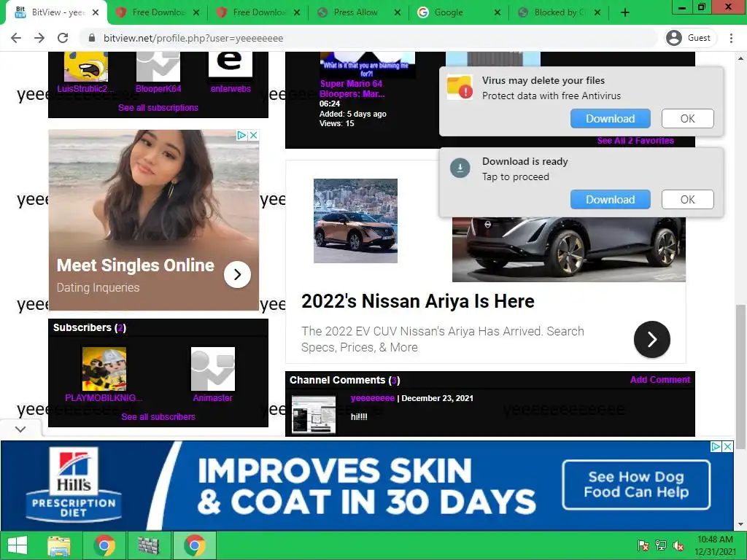The height and width of the screenshot is (560, 747).
Task: Switch to the first Free Download tab
Action: 158,12
